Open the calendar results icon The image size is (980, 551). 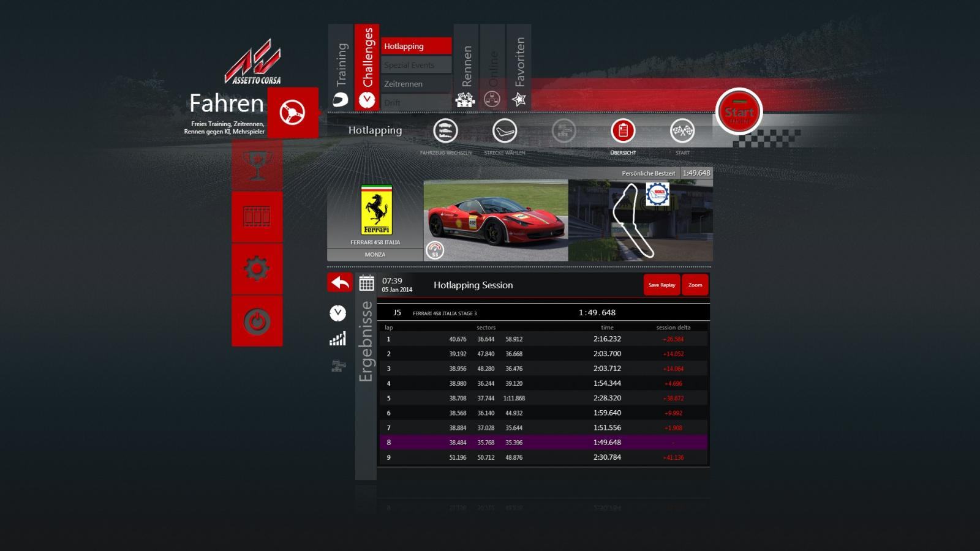point(366,283)
